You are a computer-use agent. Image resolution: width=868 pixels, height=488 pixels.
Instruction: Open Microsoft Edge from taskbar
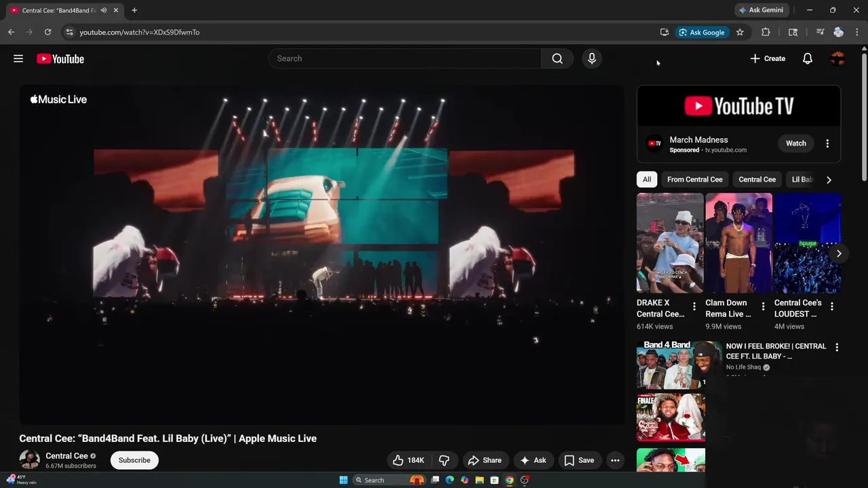click(450, 480)
